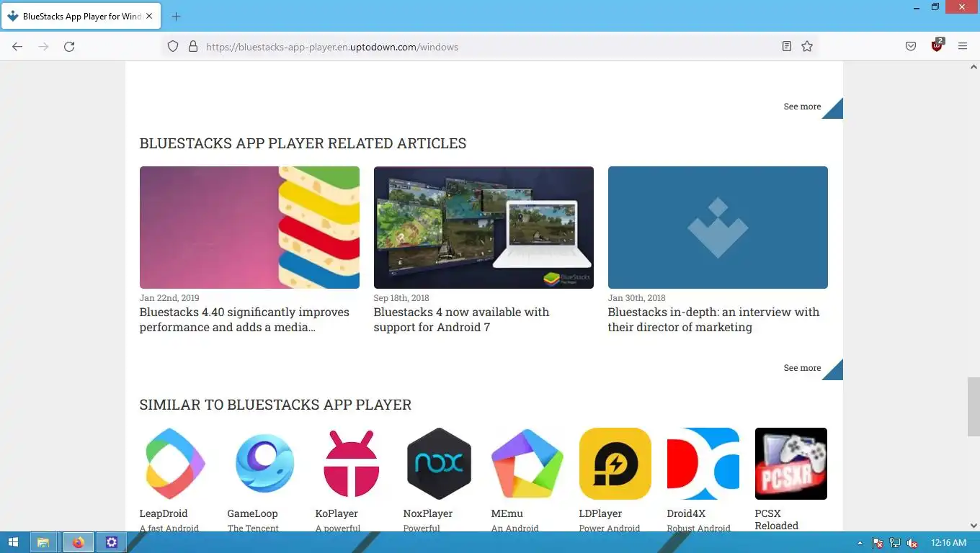This screenshot has height=553, width=980.
Task: Open the uBlock extension icon
Action: 937,46
